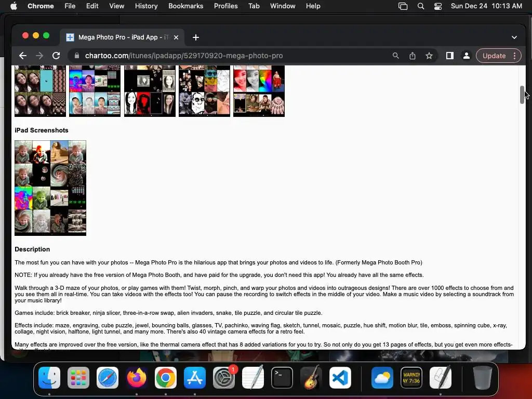Open the Chrome profile menu
Image resolution: width=532 pixels, height=399 pixels.
pos(467,56)
